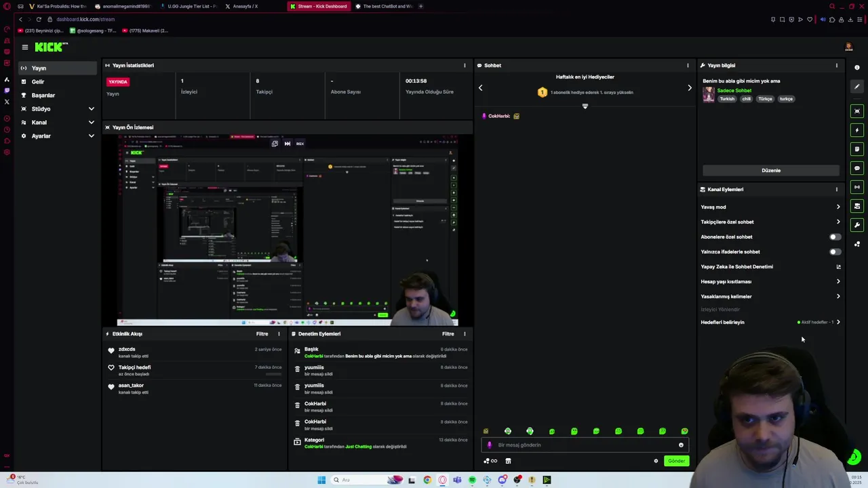868x488 pixels.
Task: Click the chat message input field
Action: pyautogui.click(x=585, y=445)
